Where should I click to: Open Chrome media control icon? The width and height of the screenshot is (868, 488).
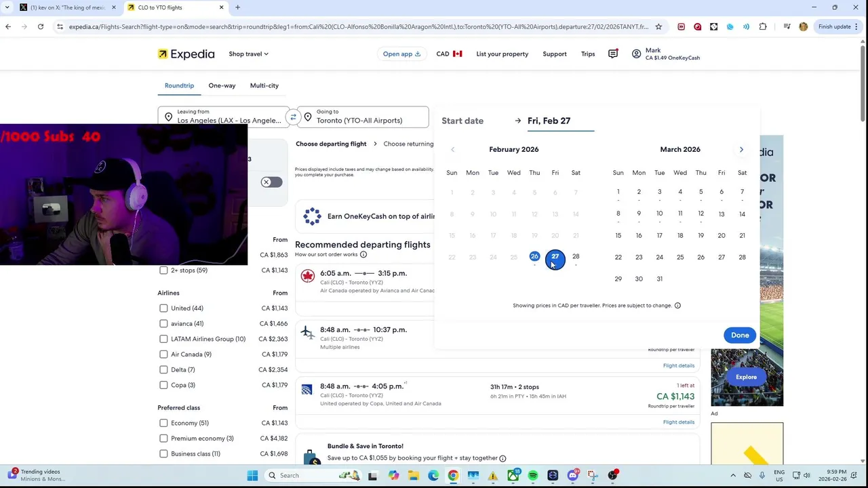coord(787,26)
